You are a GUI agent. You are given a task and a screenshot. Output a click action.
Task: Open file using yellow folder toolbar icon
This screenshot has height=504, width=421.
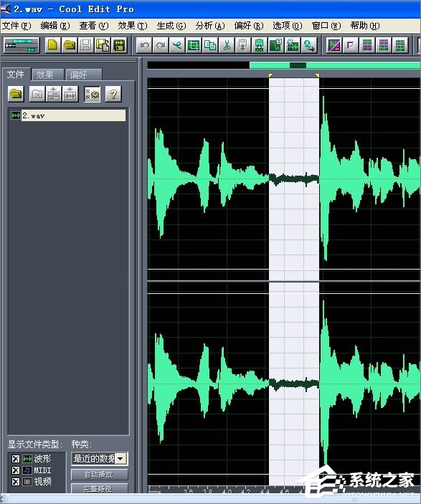[69, 45]
